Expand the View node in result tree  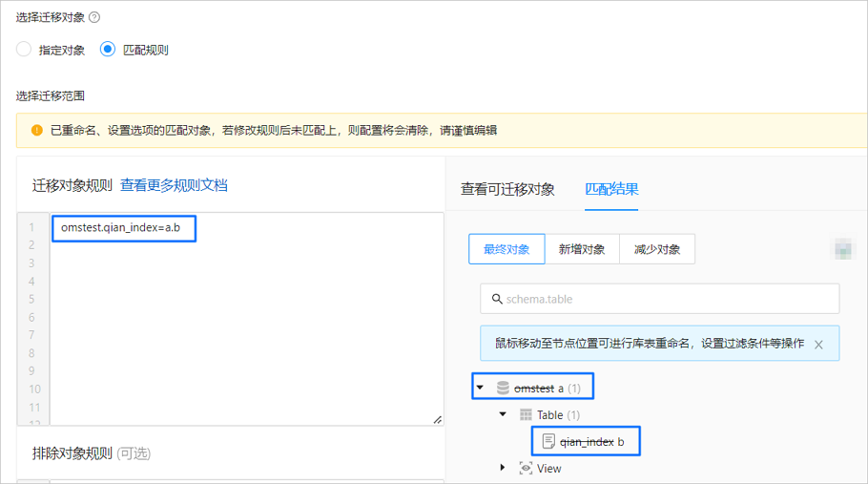pos(503,468)
